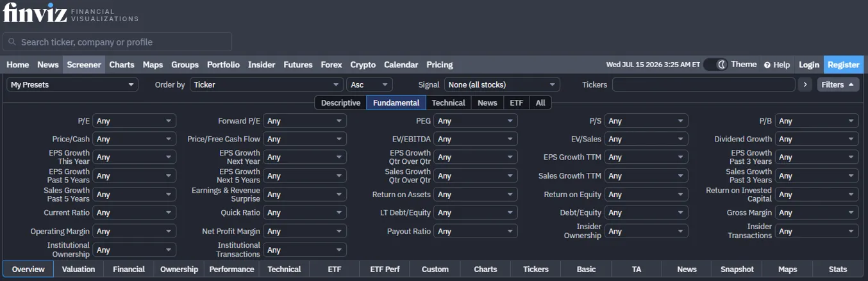
Task: Open the Payout Ratio dropdown
Action: point(476,231)
